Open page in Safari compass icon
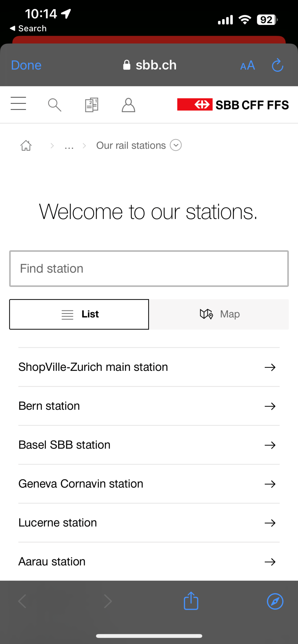The image size is (298, 644). pyautogui.click(x=275, y=601)
